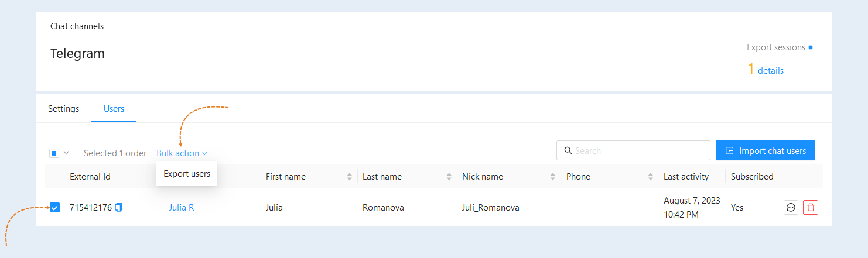
Task: Expand the selection options chevron
Action: 66,153
